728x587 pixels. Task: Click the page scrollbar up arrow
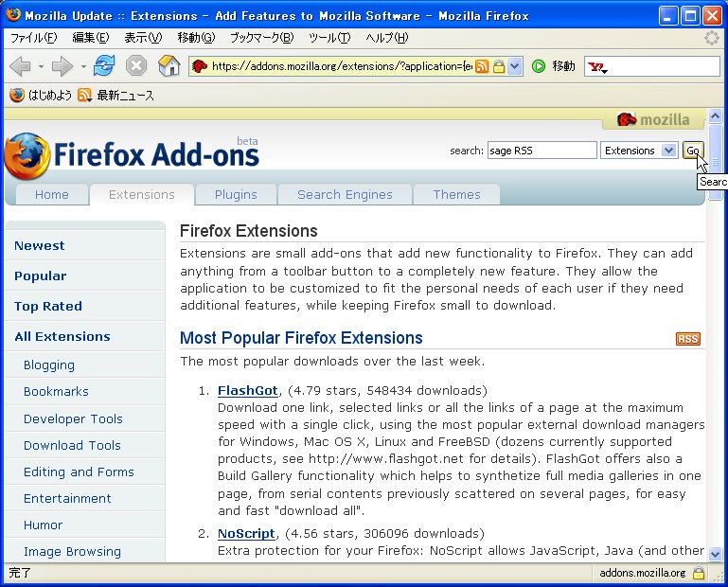tap(715, 116)
